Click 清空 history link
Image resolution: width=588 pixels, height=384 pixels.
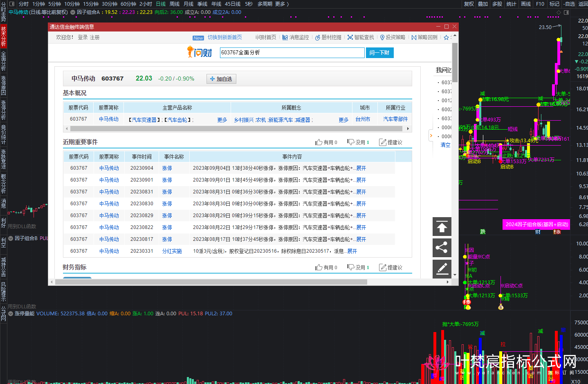point(445,145)
